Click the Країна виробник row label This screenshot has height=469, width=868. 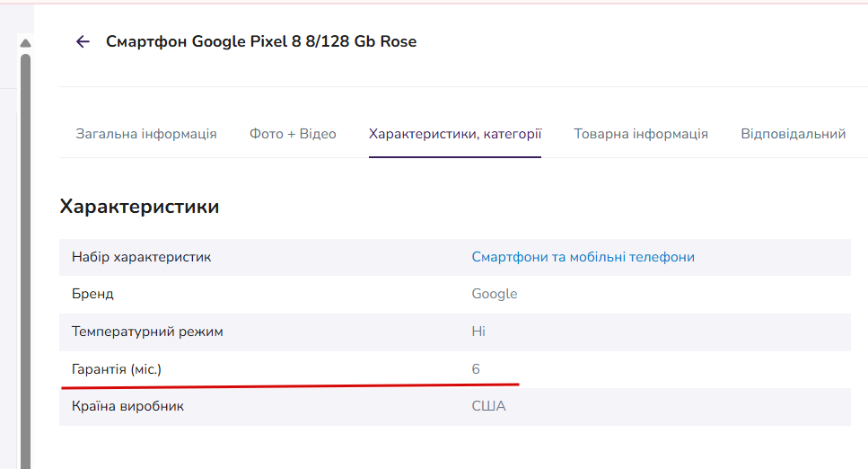(127, 406)
